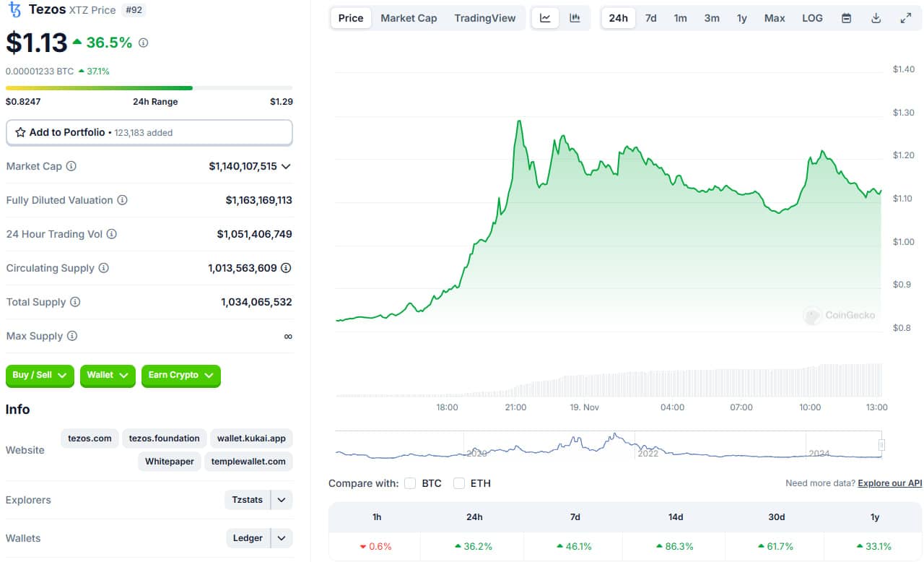Show Total Supply info icon
This screenshot has width=924, height=562.
click(74, 302)
